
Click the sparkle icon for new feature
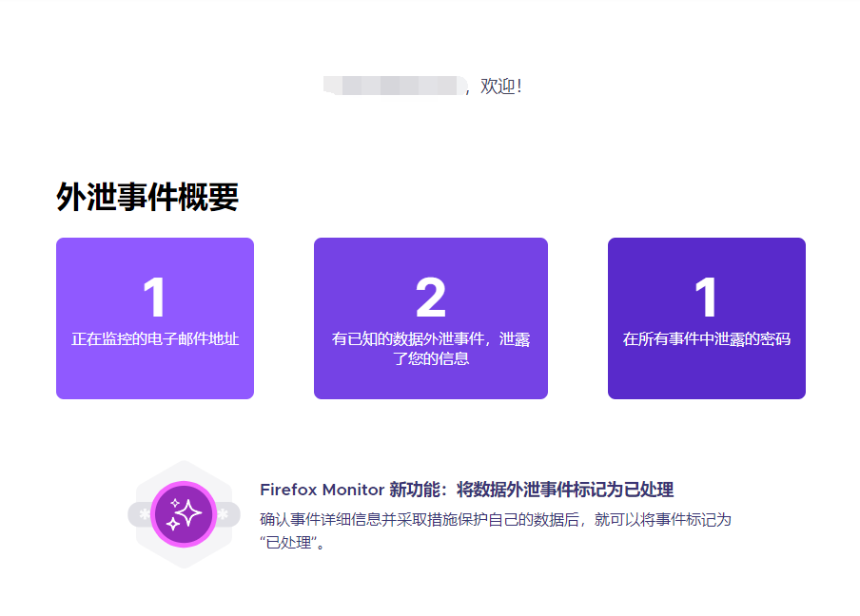tap(184, 514)
